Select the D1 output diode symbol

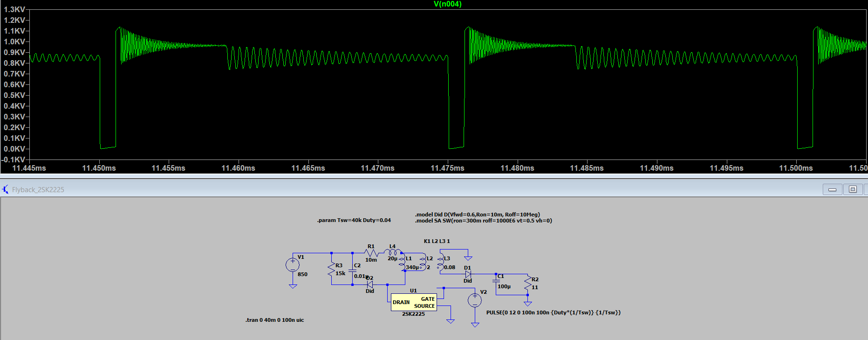click(468, 274)
